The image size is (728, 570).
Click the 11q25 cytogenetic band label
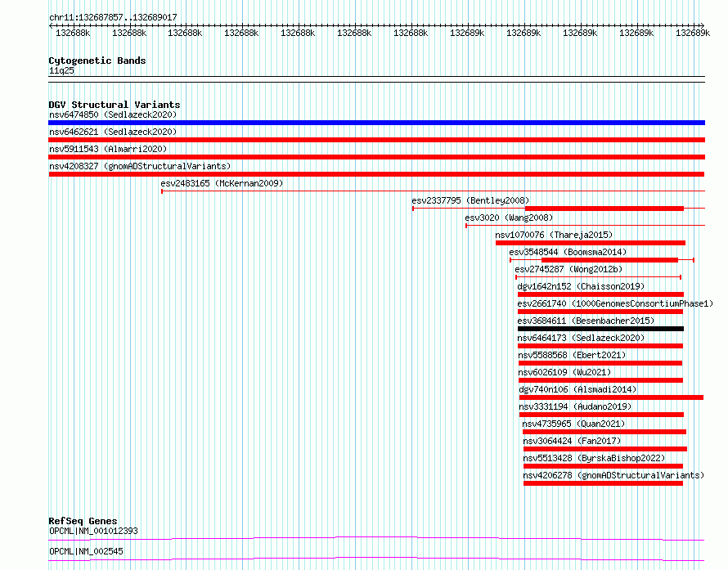coord(61,70)
